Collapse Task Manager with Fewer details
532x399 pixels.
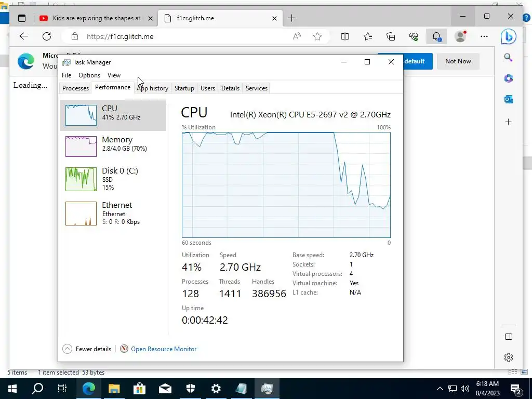coord(87,349)
